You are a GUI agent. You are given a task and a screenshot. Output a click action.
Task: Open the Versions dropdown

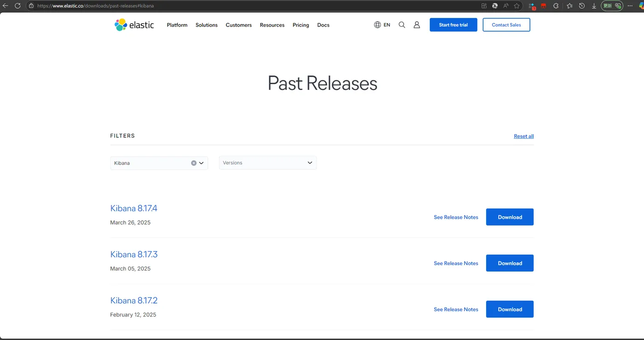(x=268, y=163)
